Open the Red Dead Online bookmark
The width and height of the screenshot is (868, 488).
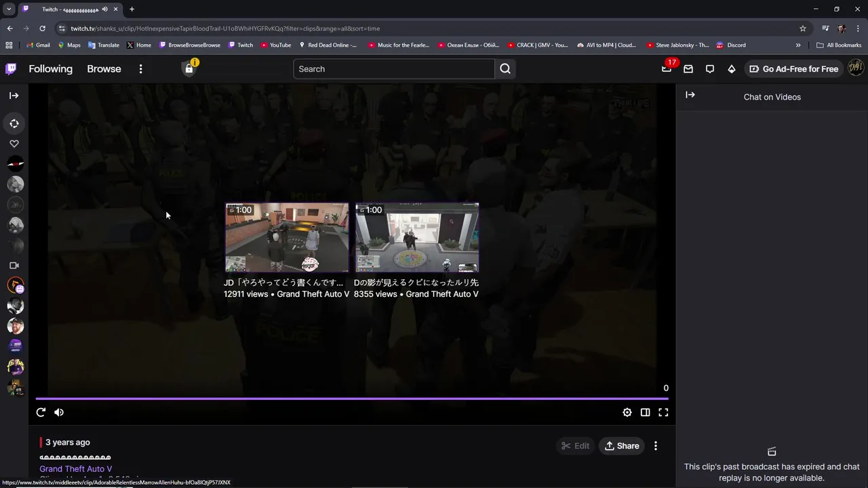pyautogui.click(x=328, y=45)
